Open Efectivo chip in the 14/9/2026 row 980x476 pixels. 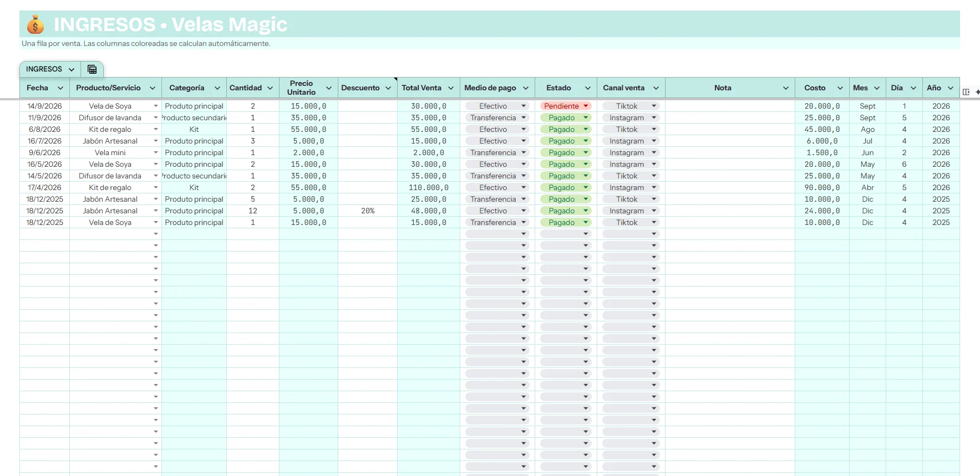pyautogui.click(x=497, y=106)
